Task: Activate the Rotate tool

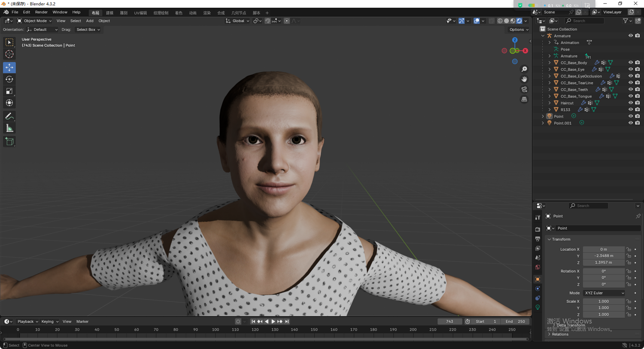Action: pos(9,79)
